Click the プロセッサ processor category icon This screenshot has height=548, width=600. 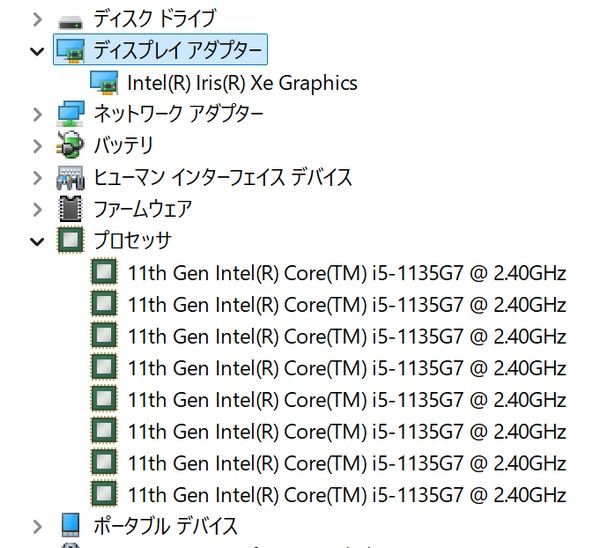coord(71,241)
